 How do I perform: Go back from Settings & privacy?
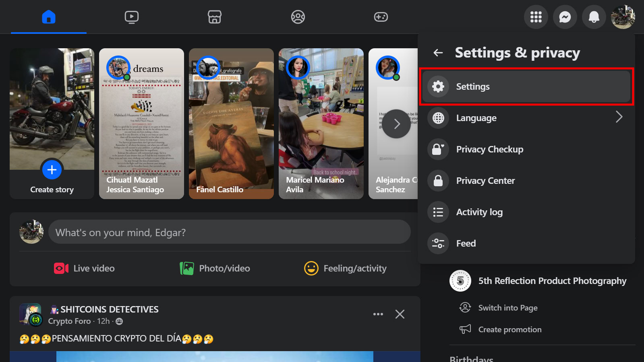tap(438, 53)
